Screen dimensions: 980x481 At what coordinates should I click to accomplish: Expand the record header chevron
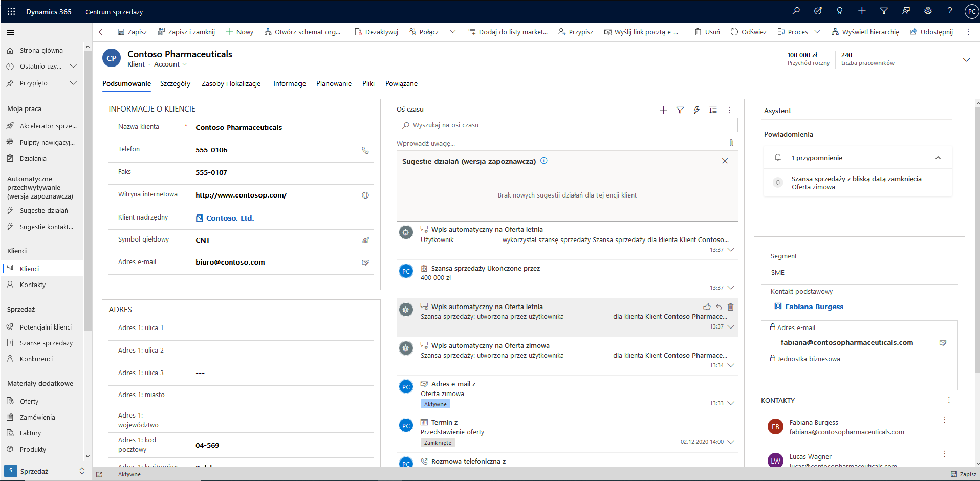point(966,60)
